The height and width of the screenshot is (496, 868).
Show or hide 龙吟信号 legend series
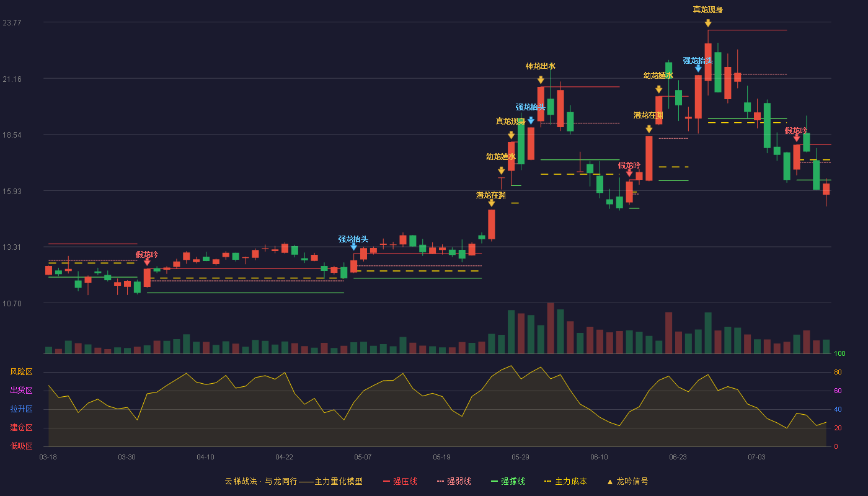coord(627,481)
